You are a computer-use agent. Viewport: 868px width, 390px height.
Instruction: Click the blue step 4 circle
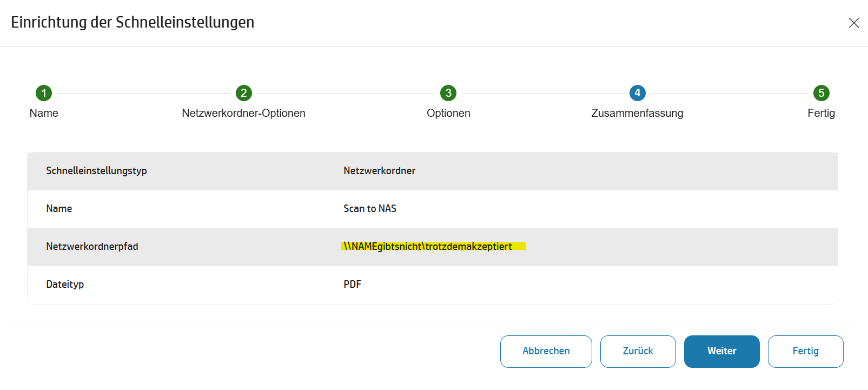[638, 93]
